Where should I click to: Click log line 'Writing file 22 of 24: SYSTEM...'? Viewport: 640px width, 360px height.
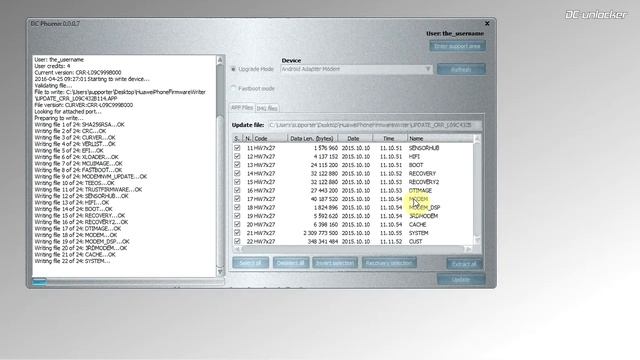click(x=72, y=261)
